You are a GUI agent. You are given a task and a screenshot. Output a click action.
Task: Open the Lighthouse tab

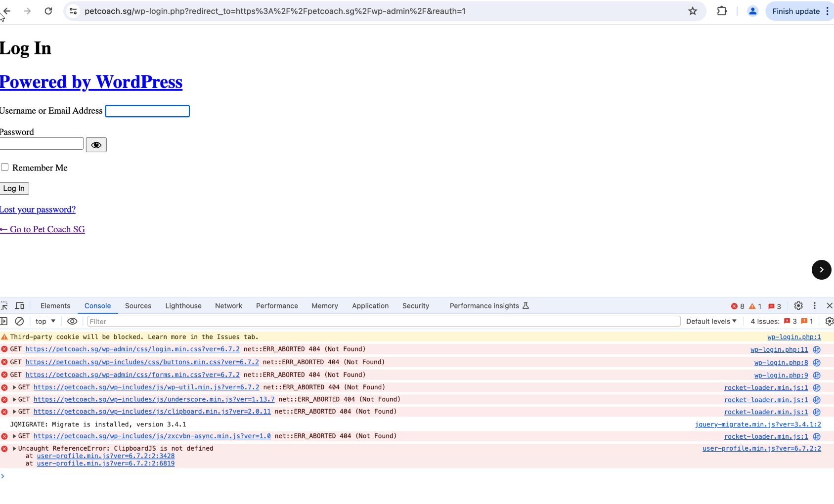(x=183, y=306)
